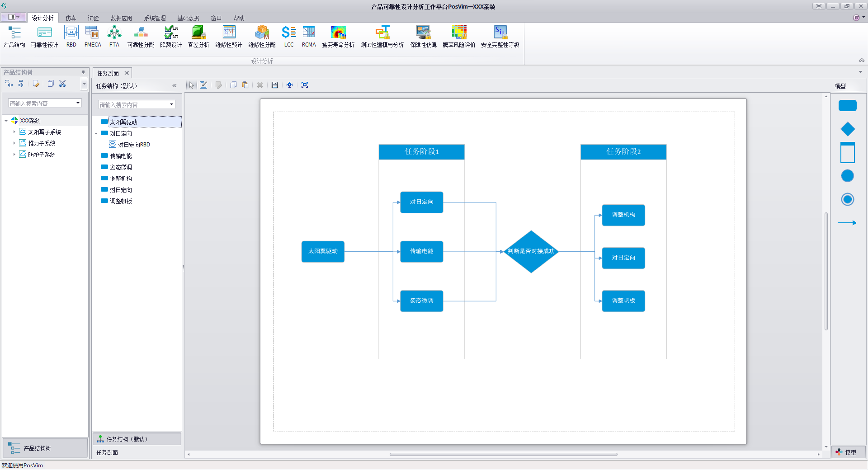Open 降额设计 tool
This screenshot has height=470, width=868.
(171, 37)
